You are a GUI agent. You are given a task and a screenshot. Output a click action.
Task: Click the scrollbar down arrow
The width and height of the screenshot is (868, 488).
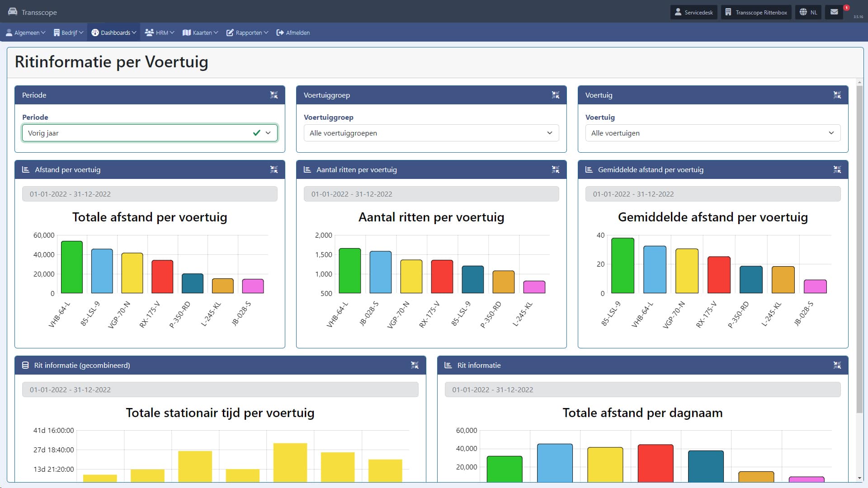pyautogui.click(x=859, y=478)
